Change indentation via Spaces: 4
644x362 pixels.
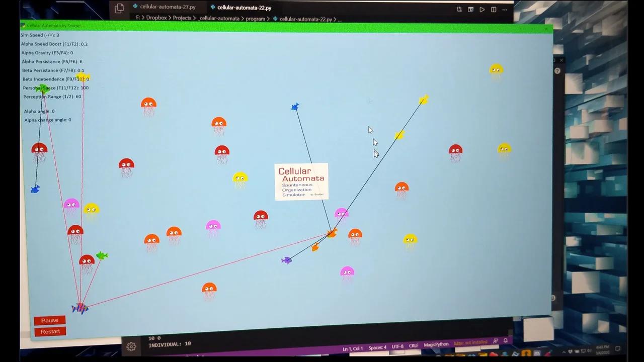coord(377,347)
